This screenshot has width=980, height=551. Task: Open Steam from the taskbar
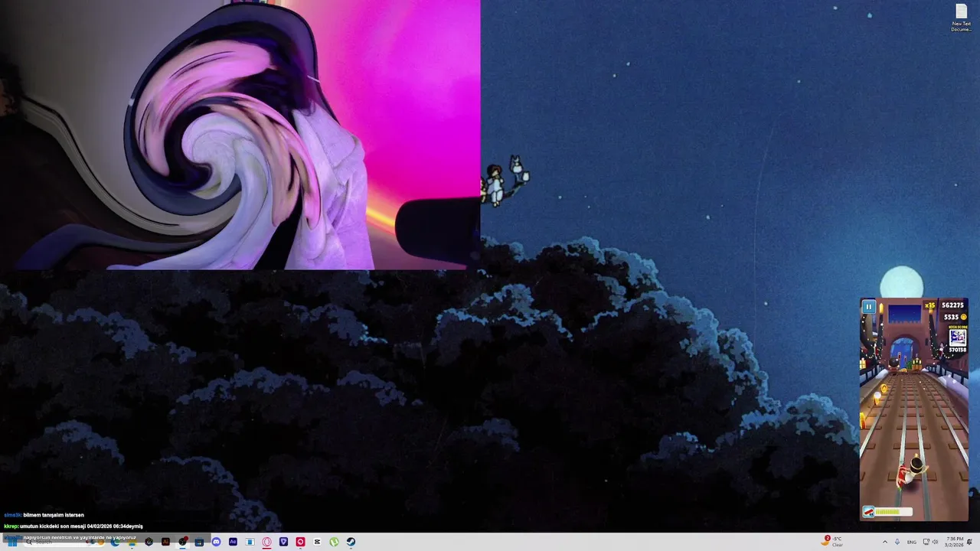pos(351,542)
